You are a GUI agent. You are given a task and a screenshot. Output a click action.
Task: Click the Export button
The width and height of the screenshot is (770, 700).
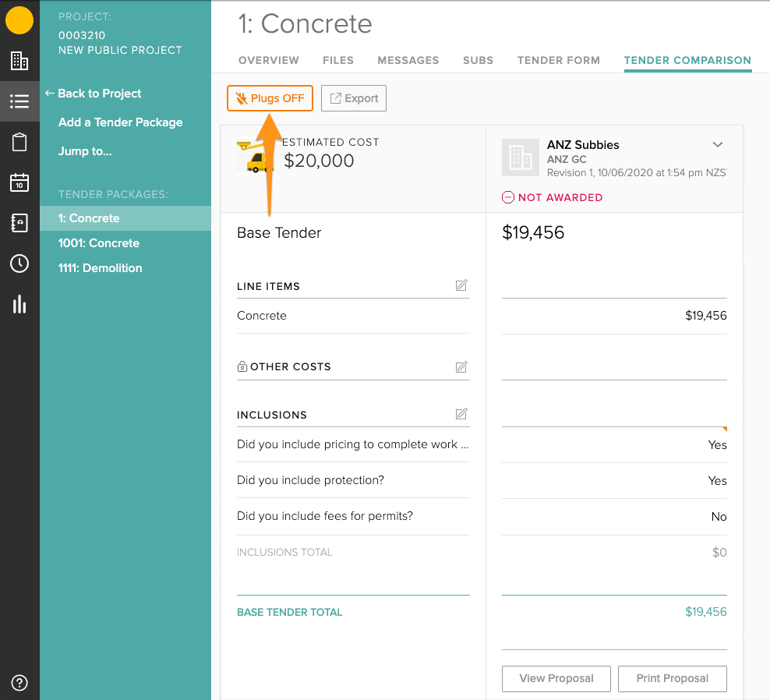coord(354,98)
